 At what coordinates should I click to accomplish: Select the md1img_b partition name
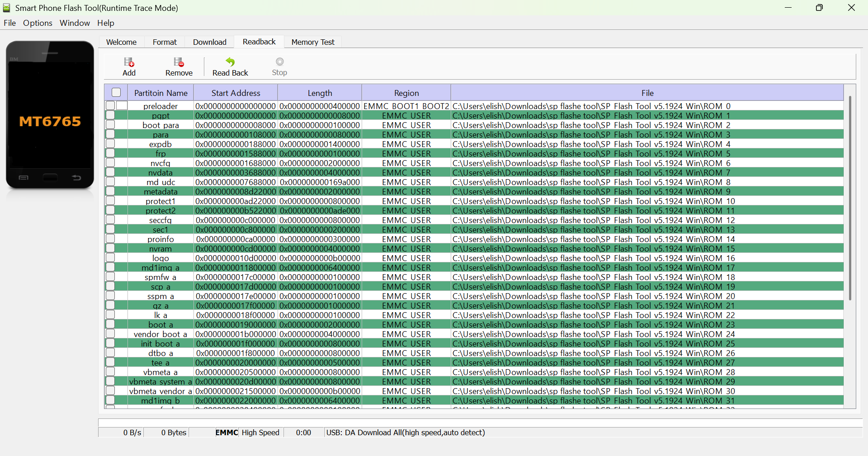pos(160,400)
